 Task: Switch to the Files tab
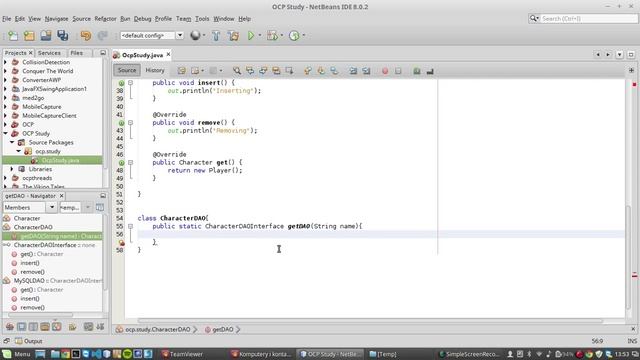click(x=76, y=53)
